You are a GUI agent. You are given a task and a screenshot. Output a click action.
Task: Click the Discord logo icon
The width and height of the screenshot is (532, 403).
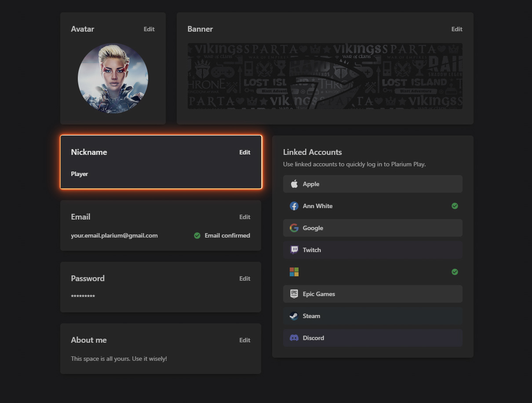(294, 338)
